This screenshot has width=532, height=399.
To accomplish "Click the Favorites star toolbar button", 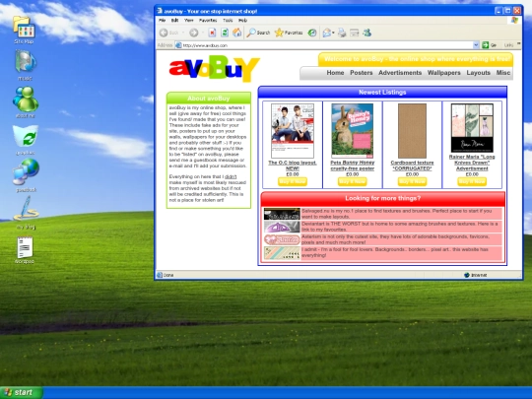I will (289, 33).
